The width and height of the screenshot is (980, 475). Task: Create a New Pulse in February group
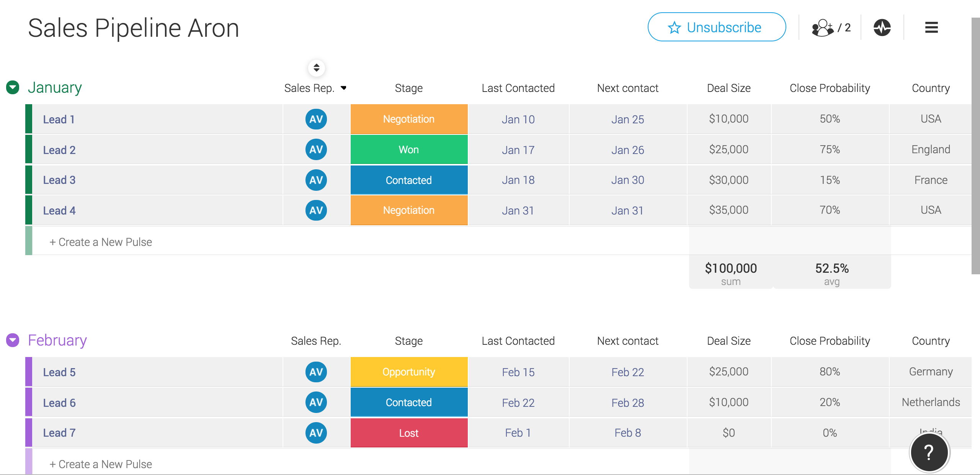point(100,464)
